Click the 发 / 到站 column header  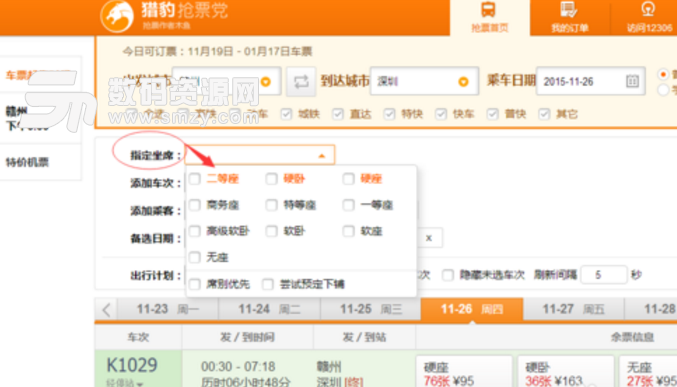point(364,337)
